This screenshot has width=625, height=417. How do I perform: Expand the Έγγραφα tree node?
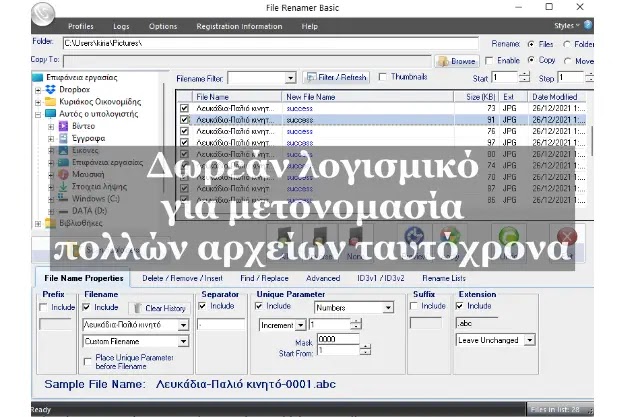(x=51, y=139)
